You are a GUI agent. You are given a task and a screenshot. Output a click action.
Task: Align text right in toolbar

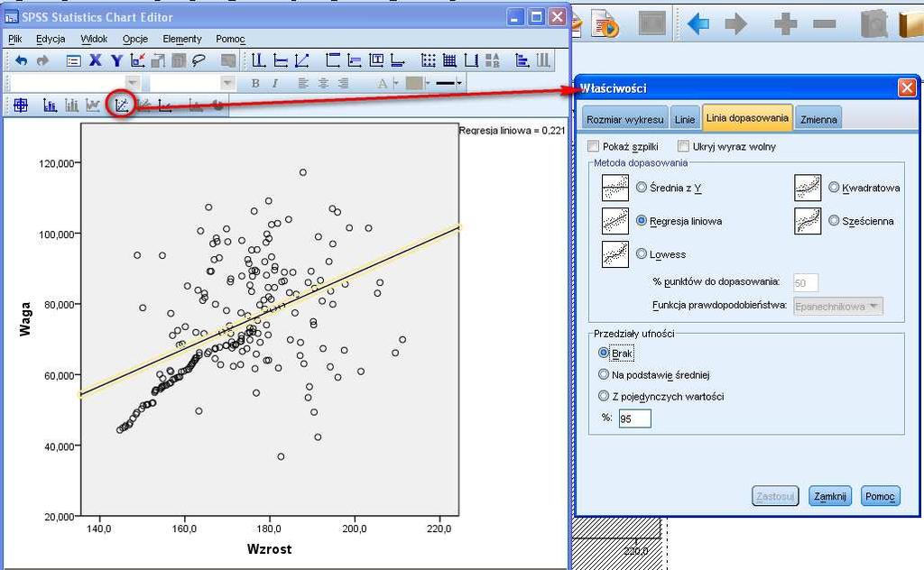click(343, 84)
